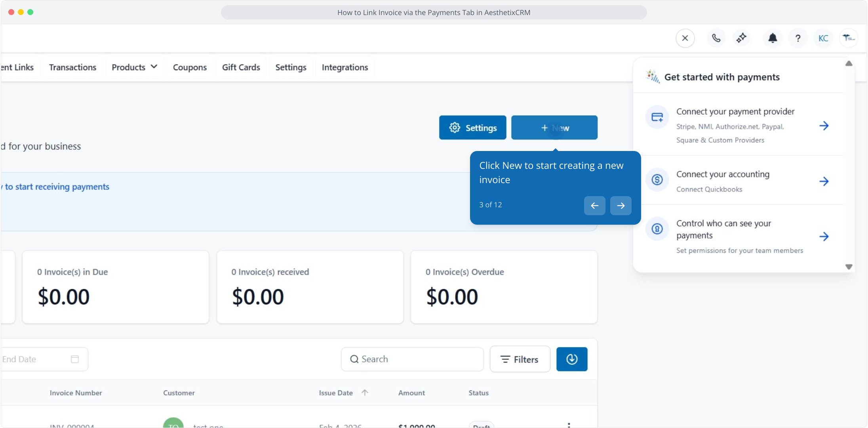Select the Coupons tab
The width and height of the screenshot is (868, 428).
tap(190, 67)
